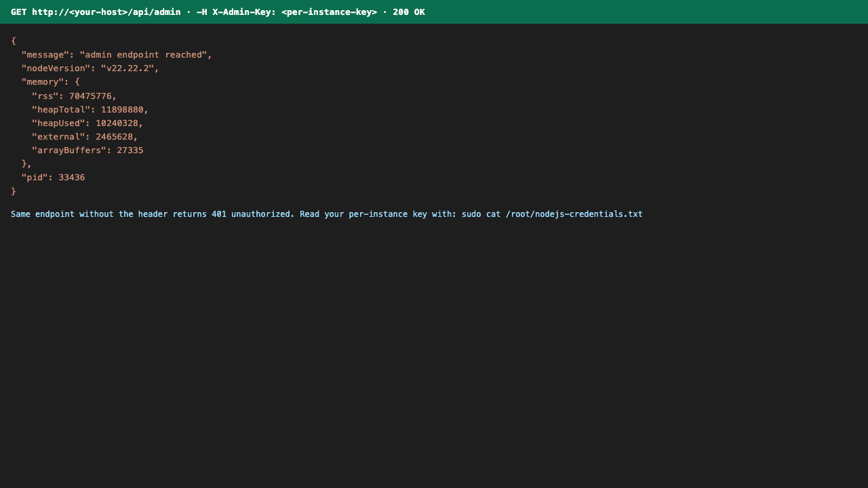Viewport: 868px width, 488px height.
Task: Select the "rss": 70475776 value line
Action: 75,96
